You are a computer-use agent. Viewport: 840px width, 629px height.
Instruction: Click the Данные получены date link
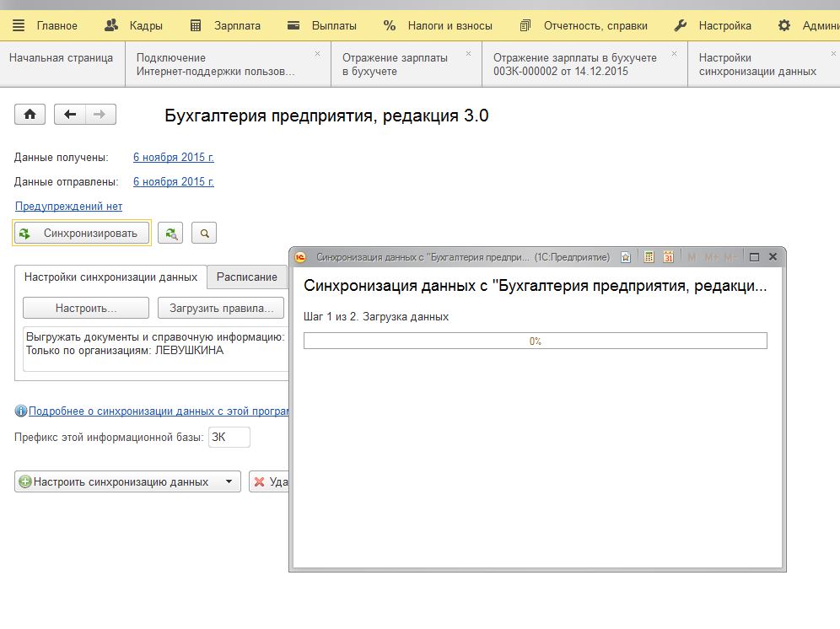click(173, 157)
